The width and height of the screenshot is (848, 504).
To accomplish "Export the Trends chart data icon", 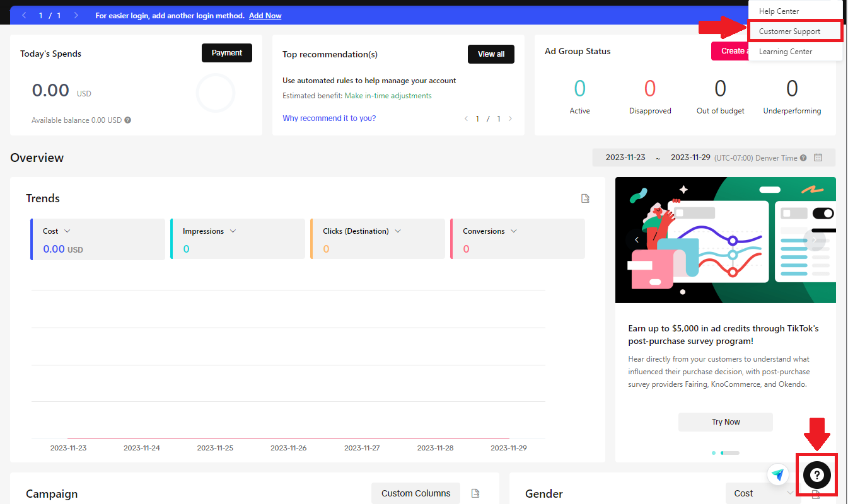I will click(x=585, y=198).
